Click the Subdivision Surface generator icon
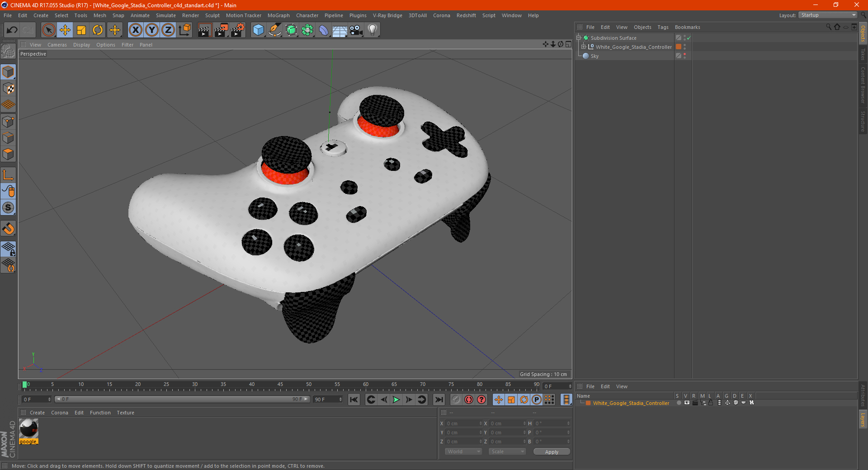The image size is (868, 470). click(291, 30)
